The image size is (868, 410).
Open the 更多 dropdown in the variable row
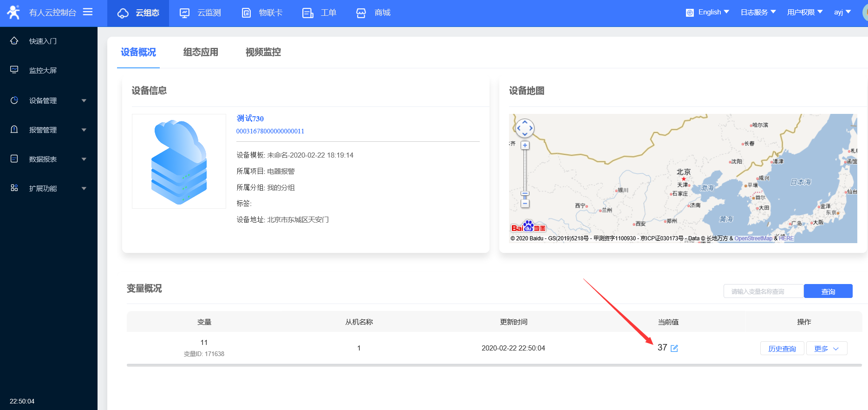coord(826,349)
